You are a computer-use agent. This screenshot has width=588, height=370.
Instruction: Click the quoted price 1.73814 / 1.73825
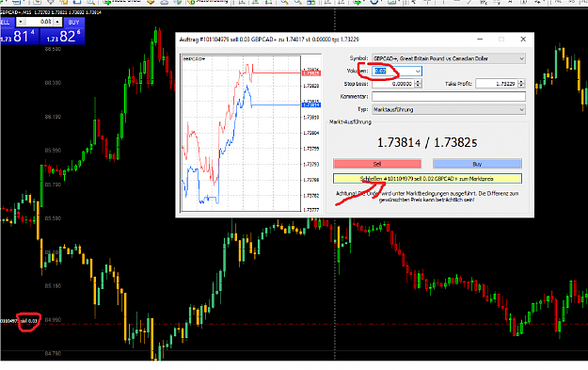(x=427, y=142)
